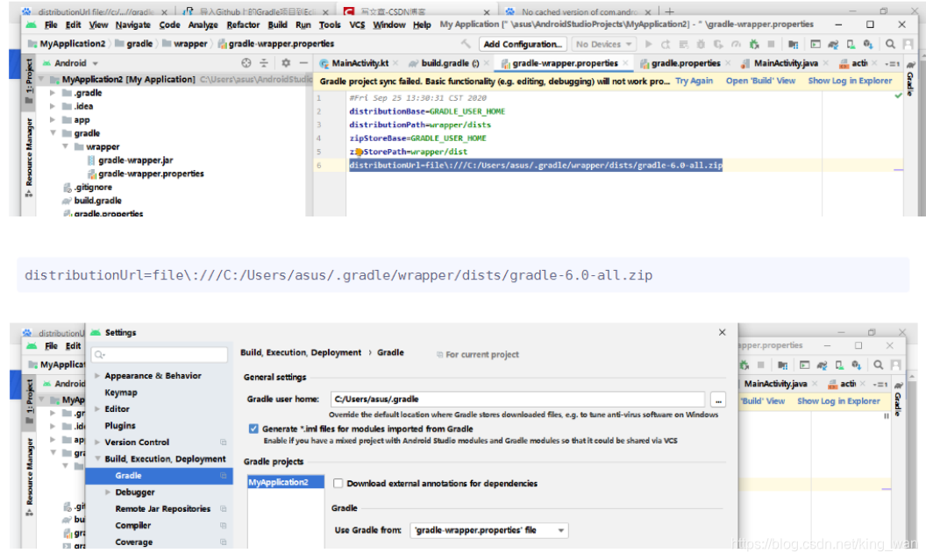Viewport: 926px width, 560px height.
Task: Click Open 'Build' View in upper IDE
Action: 760,81
